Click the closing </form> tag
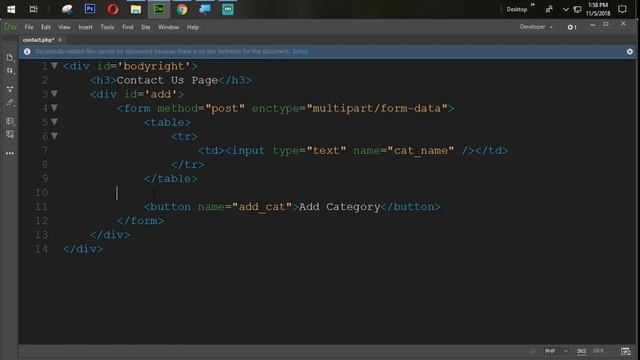640x360 pixels. [x=140, y=221]
